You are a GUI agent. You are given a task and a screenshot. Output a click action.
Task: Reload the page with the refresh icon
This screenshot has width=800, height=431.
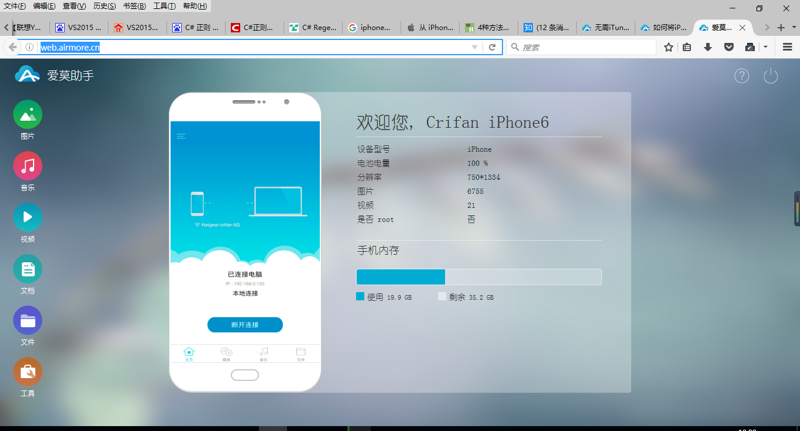click(492, 47)
